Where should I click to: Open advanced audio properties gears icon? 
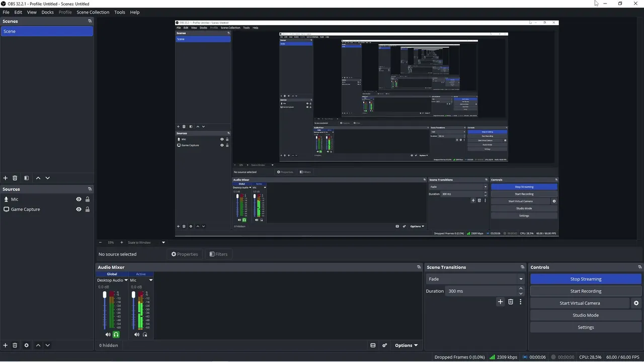click(x=385, y=345)
